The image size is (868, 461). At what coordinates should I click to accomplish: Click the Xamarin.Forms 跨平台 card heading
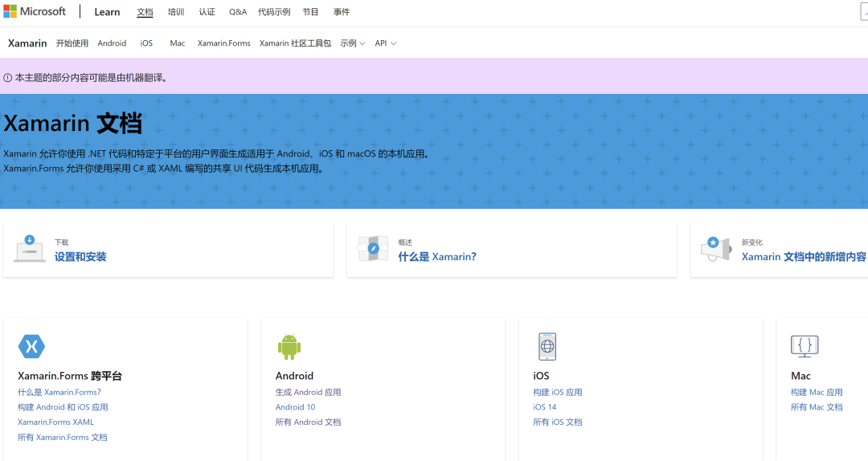click(x=70, y=376)
